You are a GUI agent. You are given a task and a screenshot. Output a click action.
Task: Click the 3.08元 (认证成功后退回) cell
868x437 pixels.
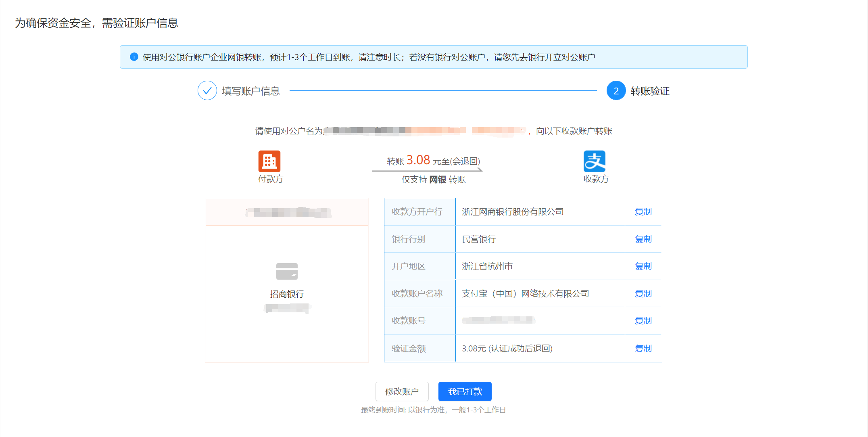pos(540,348)
